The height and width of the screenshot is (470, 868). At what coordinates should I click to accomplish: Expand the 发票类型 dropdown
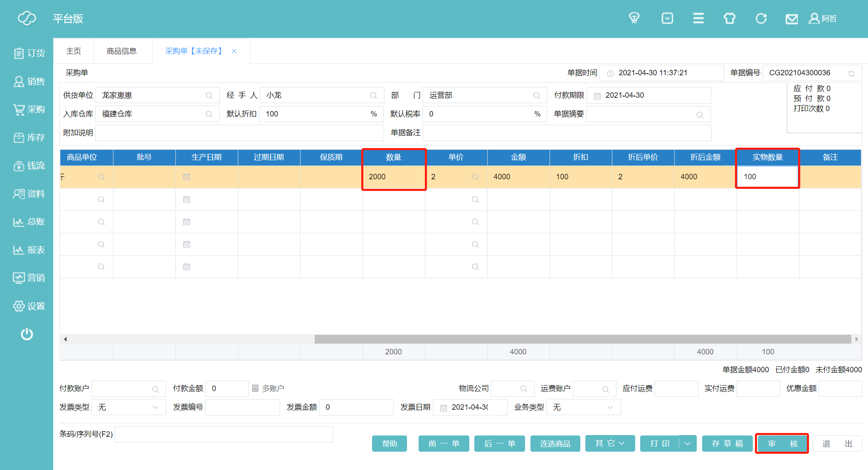coord(155,407)
